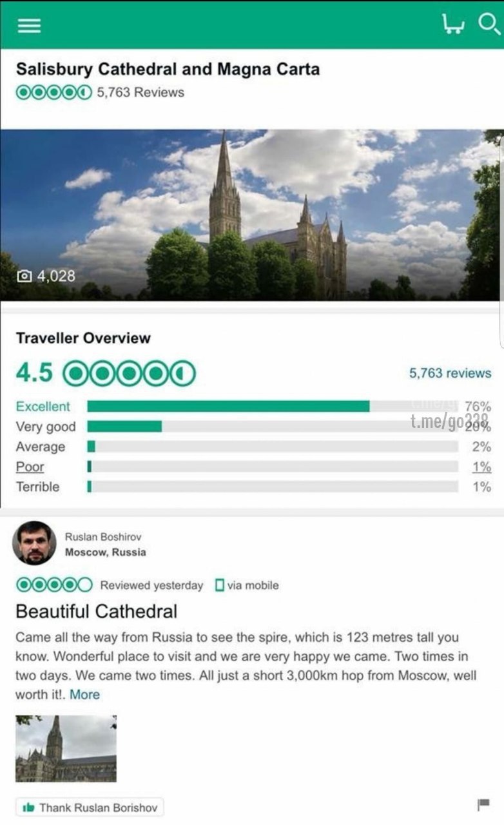This screenshot has width=504, height=825.
Task: Open the photo count camera icon
Action: pyautogui.click(x=24, y=277)
